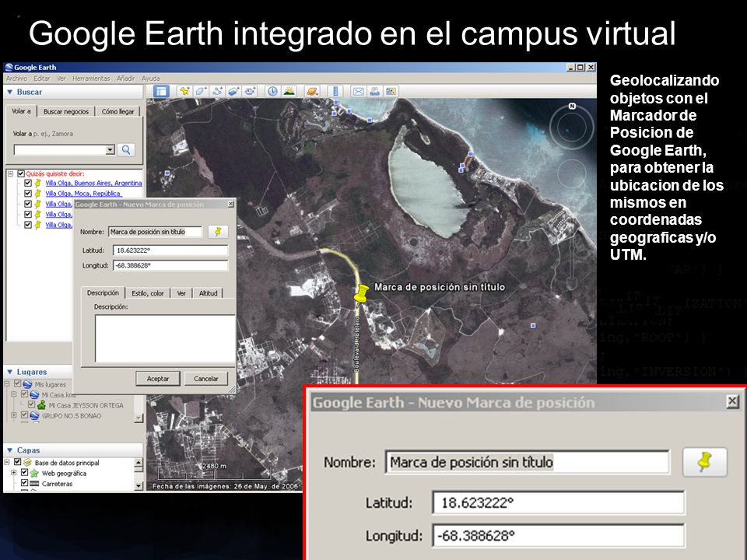Viewport: 747px width, 560px height.
Task: Uncheck Base de datos principal layer checkbox
Action: click(18, 462)
